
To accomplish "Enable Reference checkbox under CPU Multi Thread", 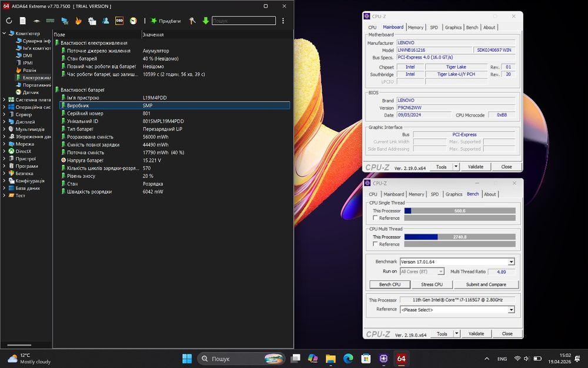I will click(375, 244).
